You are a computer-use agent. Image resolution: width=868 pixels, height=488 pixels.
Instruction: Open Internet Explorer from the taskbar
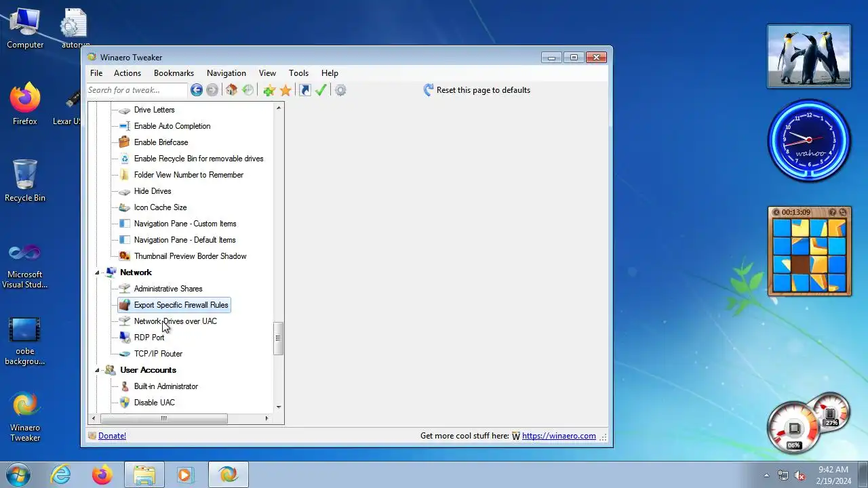(x=61, y=474)
